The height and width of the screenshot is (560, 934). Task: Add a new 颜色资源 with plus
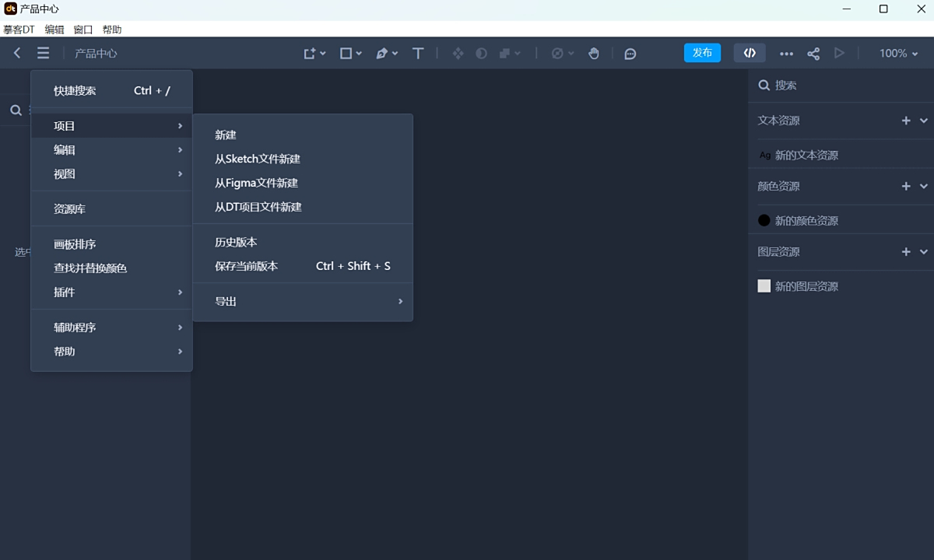pos(905,186)
